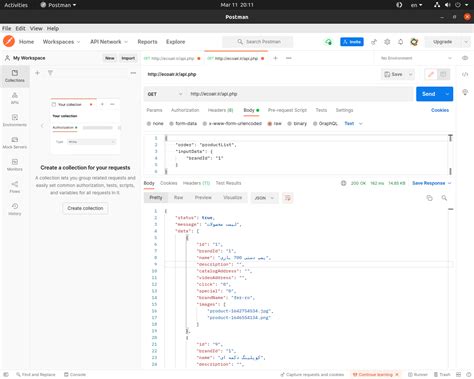Open the APIs sidebar section
The image size is (474, 379).
(x=15, y=98)
